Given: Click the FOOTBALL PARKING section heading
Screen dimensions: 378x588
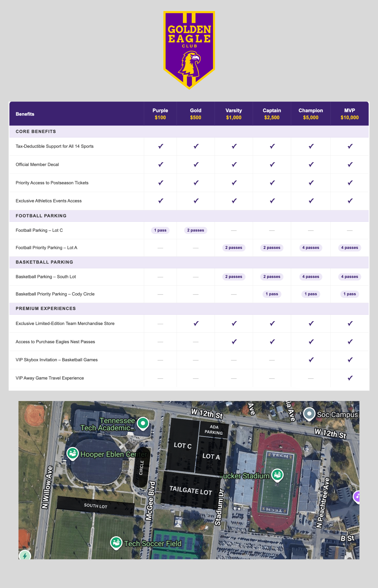Looking at the screenshot, I should pos(41,216).
